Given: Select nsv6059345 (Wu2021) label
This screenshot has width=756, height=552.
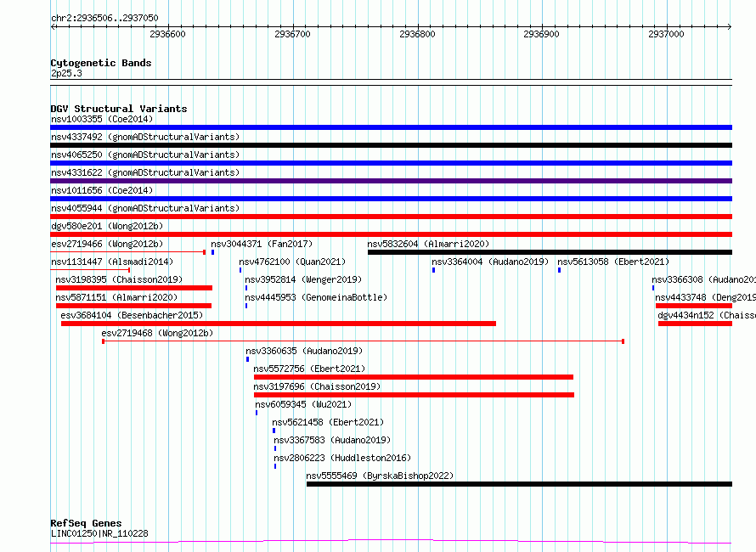Looking at the screenshot, I should pyautogui.click(x=304, y=404).
